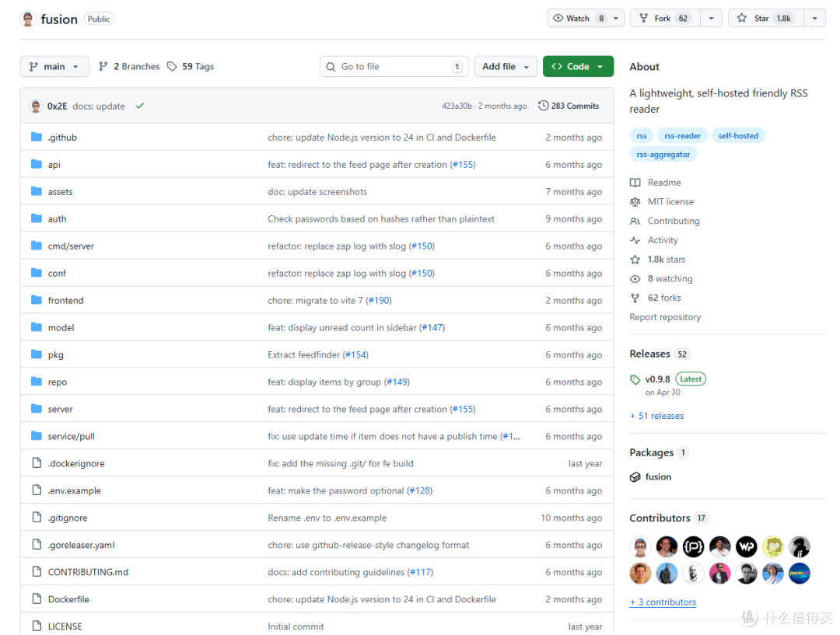Open the assets folder
The height and width of the screenshot is (635, 840).
tap(60, 192)
